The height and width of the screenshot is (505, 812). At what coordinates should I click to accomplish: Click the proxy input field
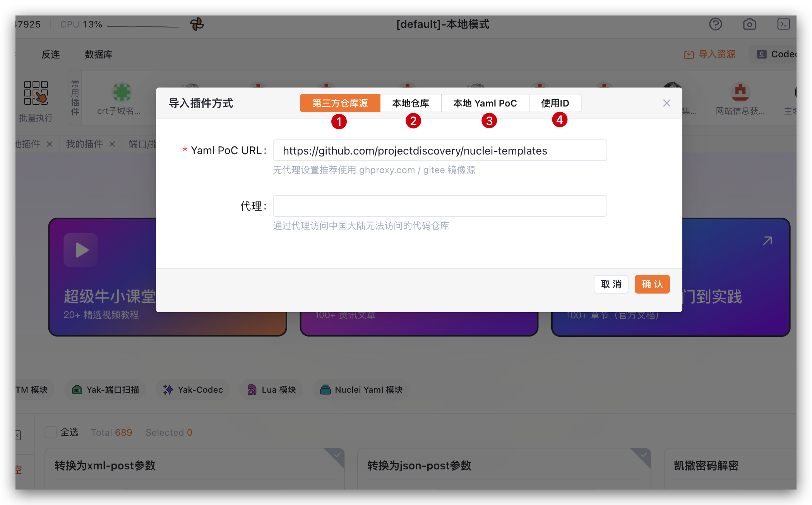coord(440,206)
